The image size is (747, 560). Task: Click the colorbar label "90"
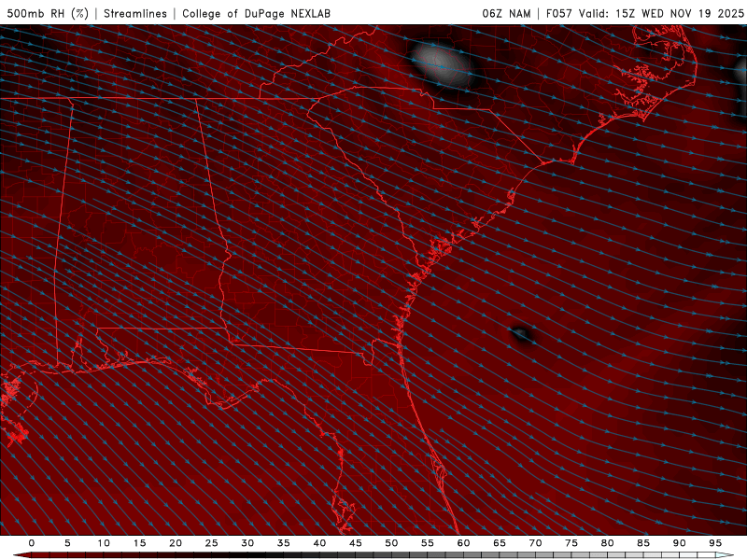click(680, 543)
